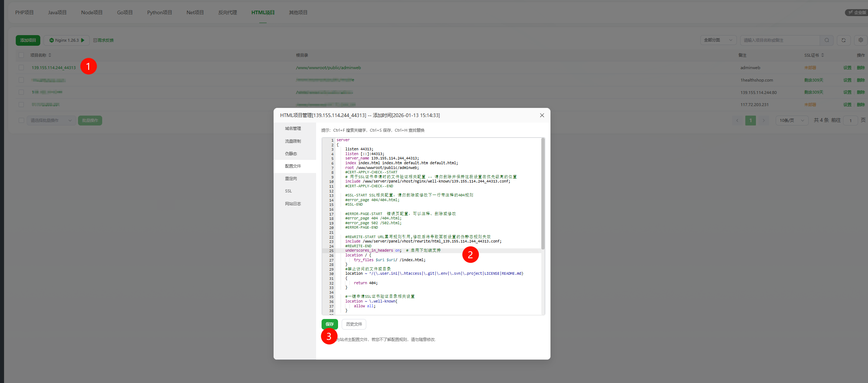Sort by SSL证书 column arrows

(823, 55)
